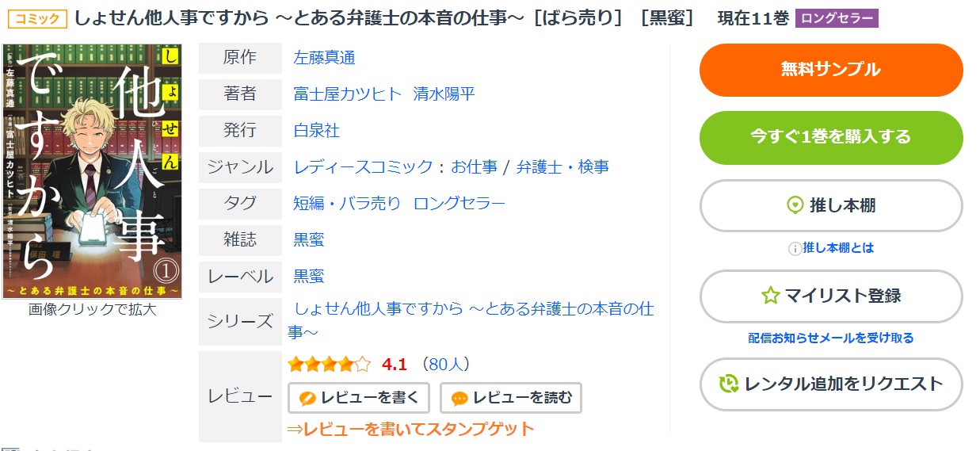Buy volume 1 with 今すぐ1巻を購入する

(x=831, y=137)
